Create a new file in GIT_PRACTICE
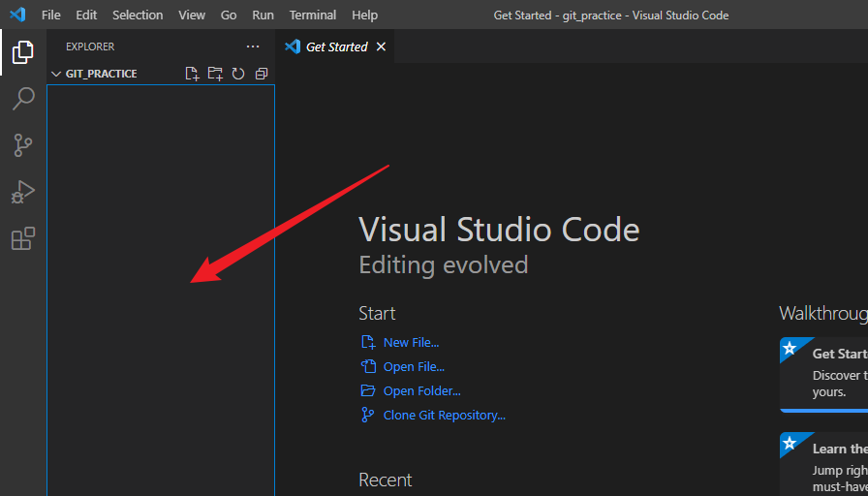The height and width of the screenshot is (496, 868). [192, 74]
